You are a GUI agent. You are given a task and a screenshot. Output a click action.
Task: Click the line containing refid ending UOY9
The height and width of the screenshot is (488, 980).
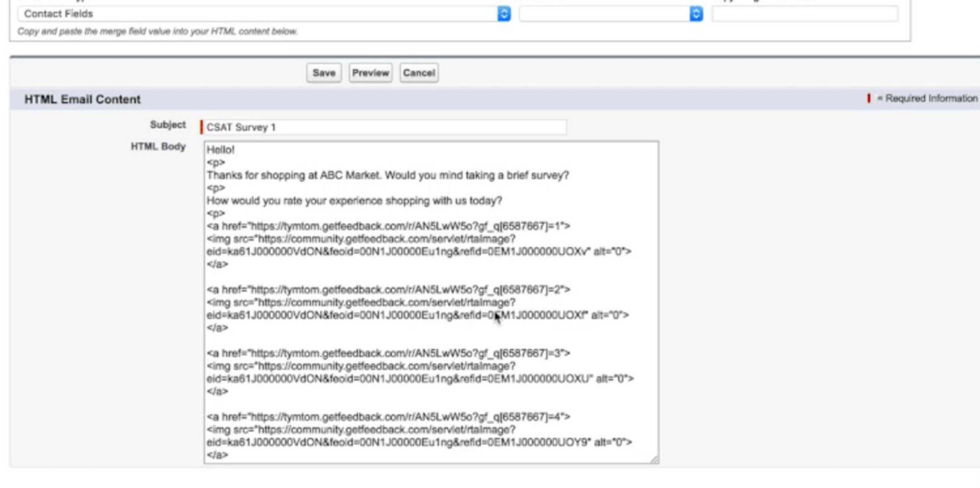click(x=419, y=442)
